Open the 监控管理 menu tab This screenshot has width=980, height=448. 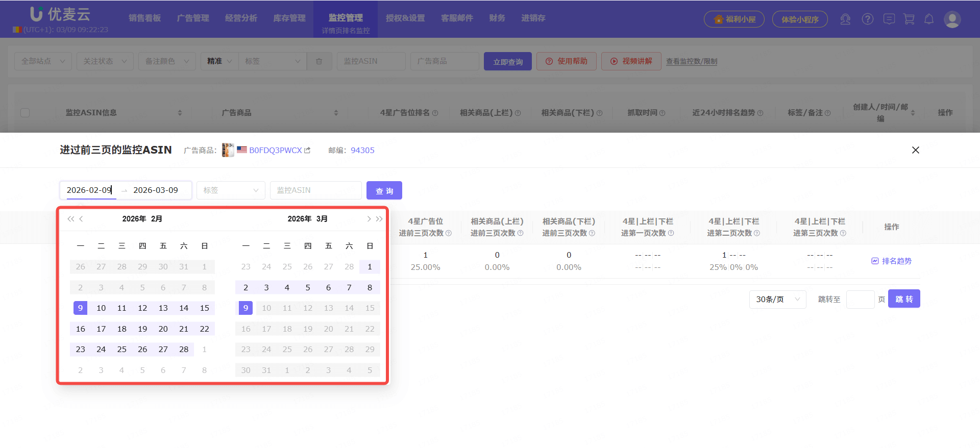click(x=346, y=19)
